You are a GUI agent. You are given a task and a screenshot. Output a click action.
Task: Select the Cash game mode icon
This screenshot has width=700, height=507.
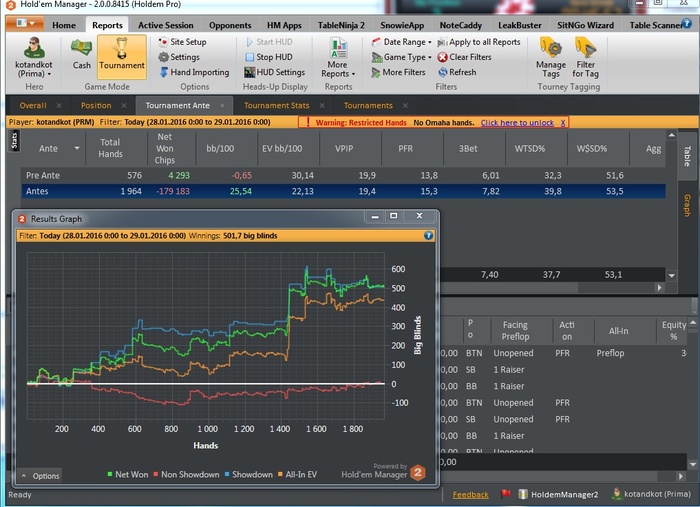(81, 54)
